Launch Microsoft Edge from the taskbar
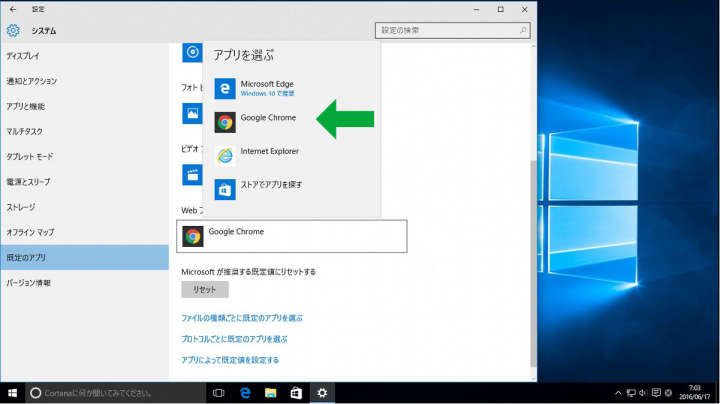The height and width of the screenshot is (404, 720). pos(245,393)
